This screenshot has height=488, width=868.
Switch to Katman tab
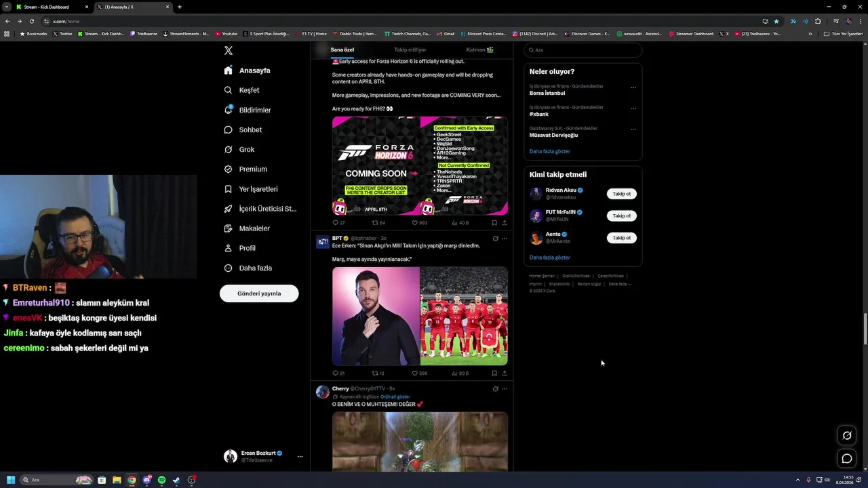(x=479, y=49)
